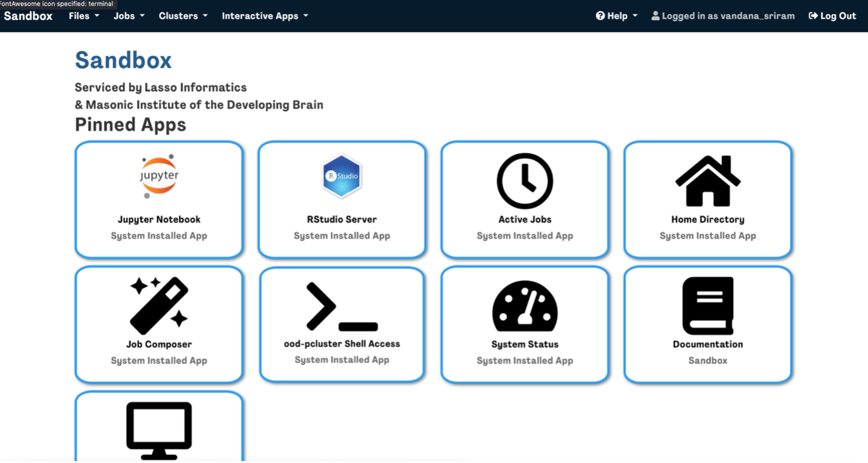Image resolution: width=868 pixels, height=463 pixels.
Task: Click the Active Jobs clock icon
Action: click(525, 181)
